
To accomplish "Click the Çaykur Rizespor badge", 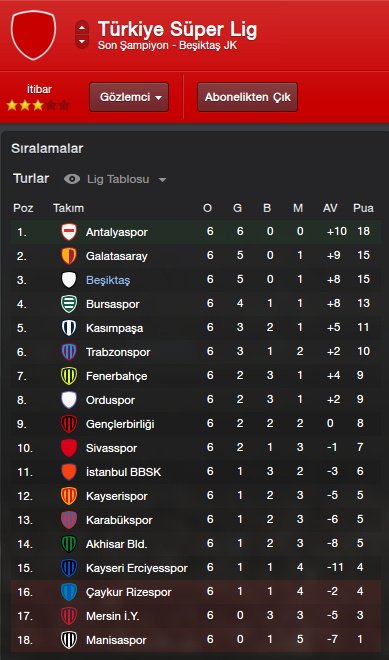I will click(x=69, y=592).
